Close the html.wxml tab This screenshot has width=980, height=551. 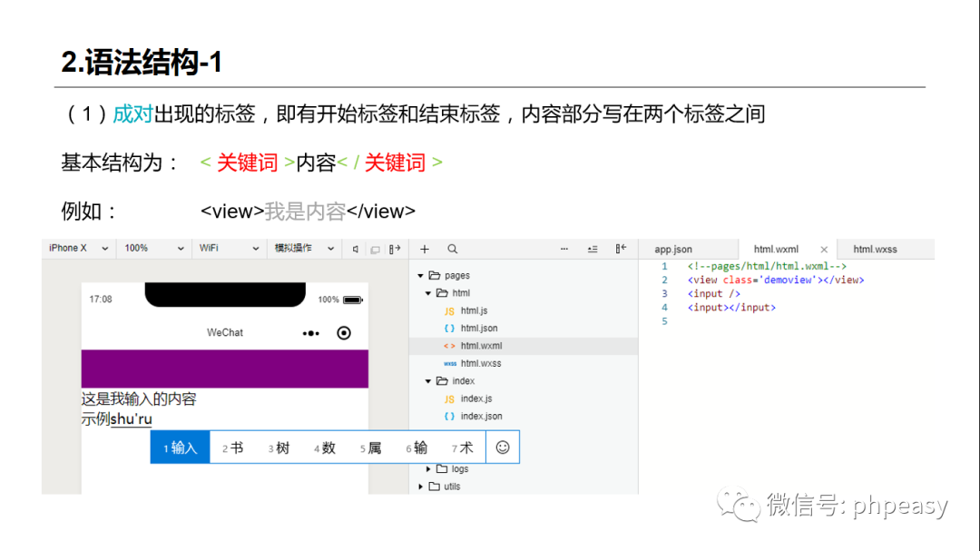tap(824, 248)
